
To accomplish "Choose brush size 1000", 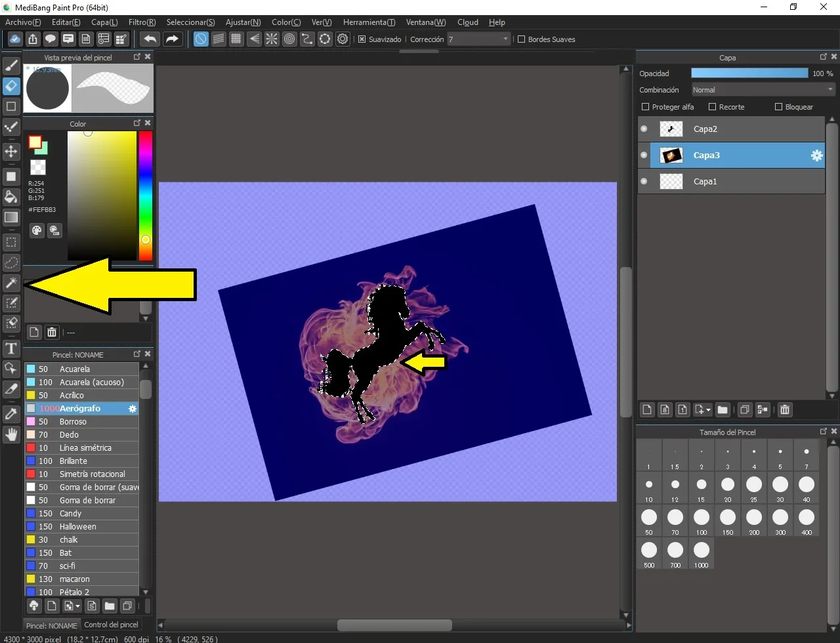I will coord(702,553).
